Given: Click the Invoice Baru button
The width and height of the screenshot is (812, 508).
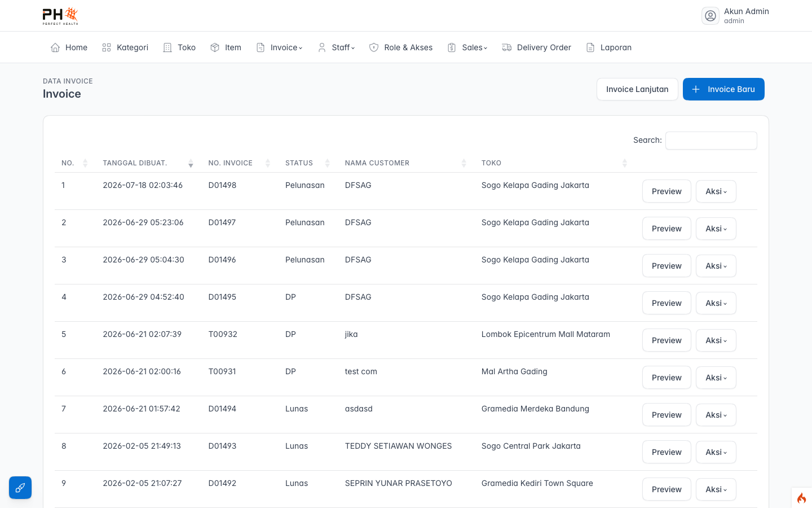Looking at the screenshot, I should click(723, 89).
